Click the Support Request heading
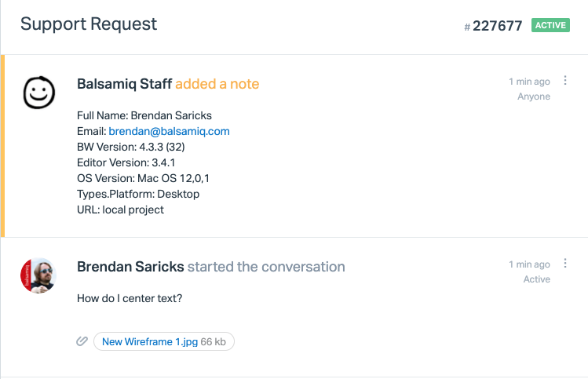The height and width of the screenshot is (379, 588). click(x=89, y=24)
